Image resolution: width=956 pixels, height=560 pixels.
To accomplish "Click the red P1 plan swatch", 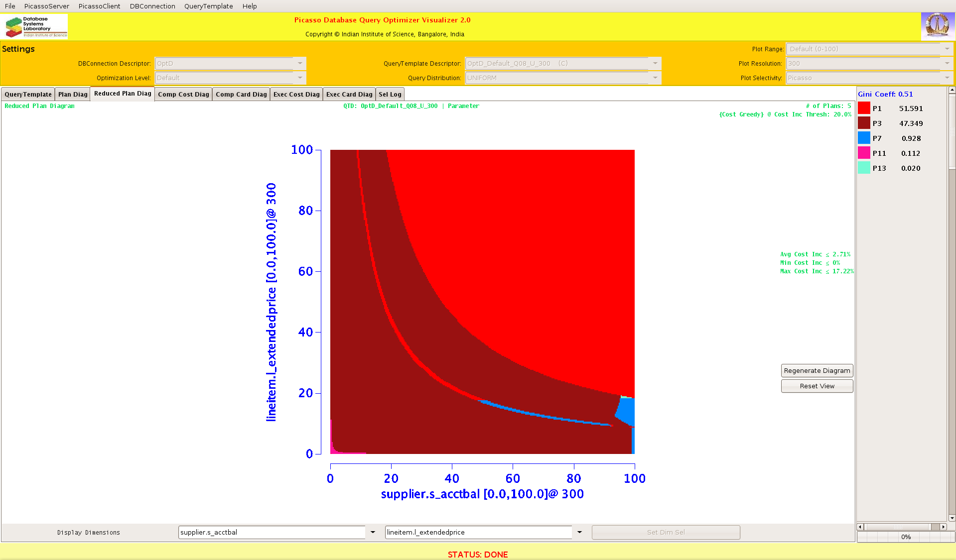I will 864,109.
